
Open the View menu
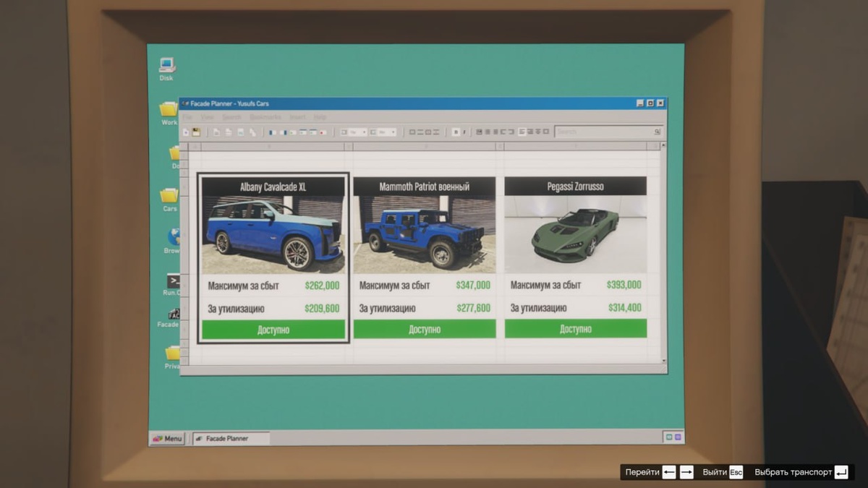(208, 117)
